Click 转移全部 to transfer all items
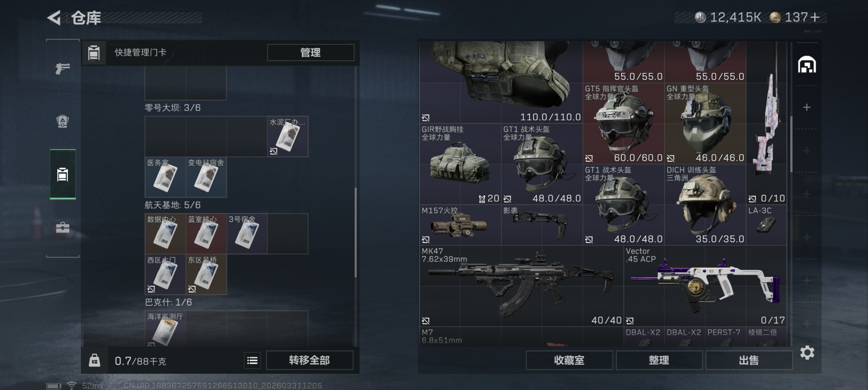This screenshot has width=868, height=390. [x=309, y=360]
